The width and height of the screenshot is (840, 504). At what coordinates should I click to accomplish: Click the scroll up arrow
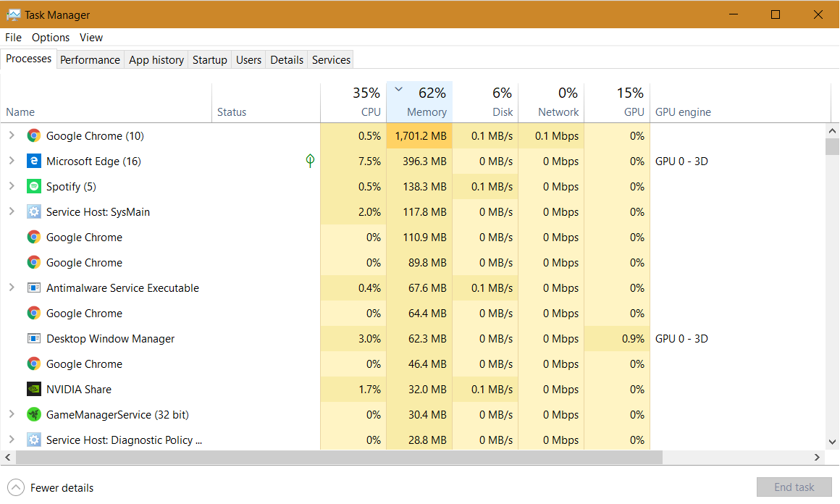point(832,130)
